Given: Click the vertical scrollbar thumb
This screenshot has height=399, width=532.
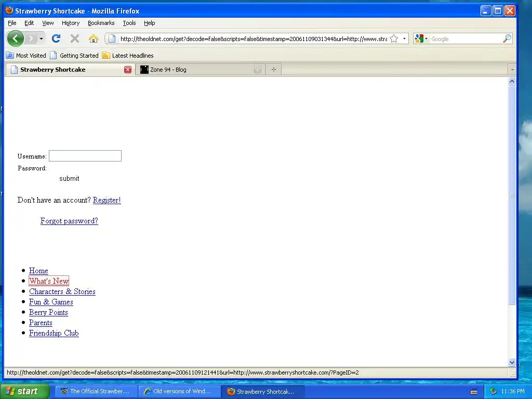Looking at the screenshot, I should (512, 195).
